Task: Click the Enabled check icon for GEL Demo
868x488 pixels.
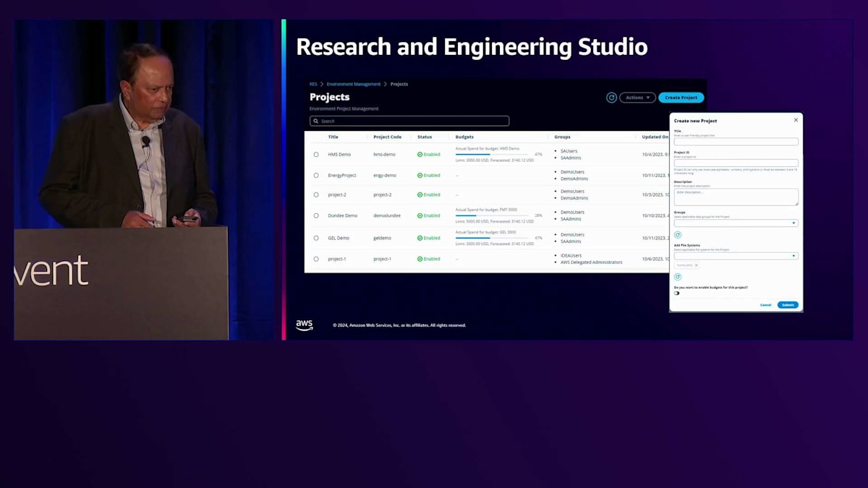Action: click(420, 238)
